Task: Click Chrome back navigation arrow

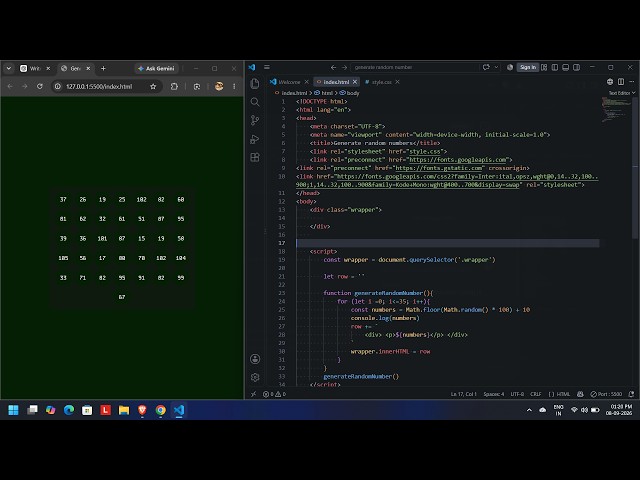Action: pos(10,86)
